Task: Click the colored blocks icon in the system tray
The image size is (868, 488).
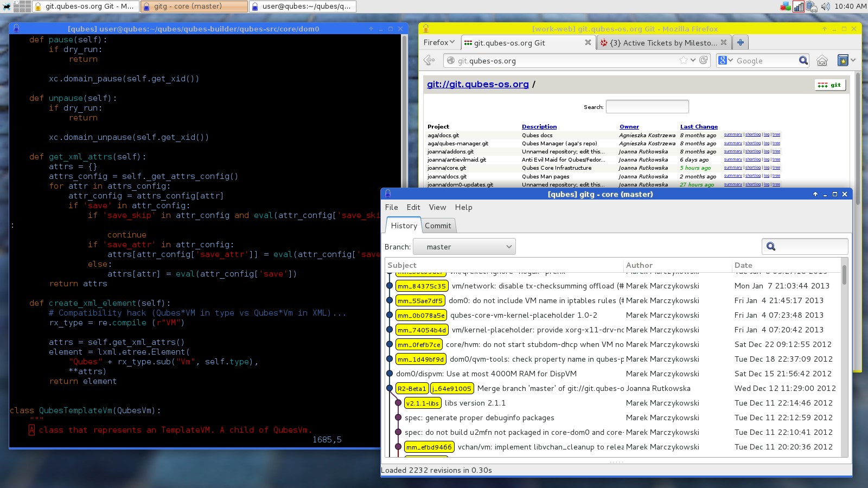Action: coord(785,7)
